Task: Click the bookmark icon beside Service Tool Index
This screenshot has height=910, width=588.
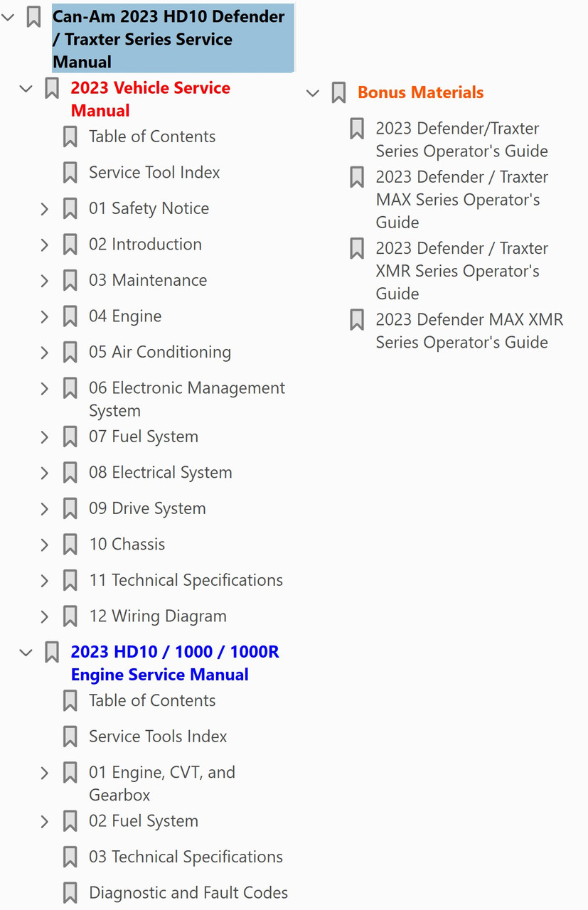Action: pos(70,173)
